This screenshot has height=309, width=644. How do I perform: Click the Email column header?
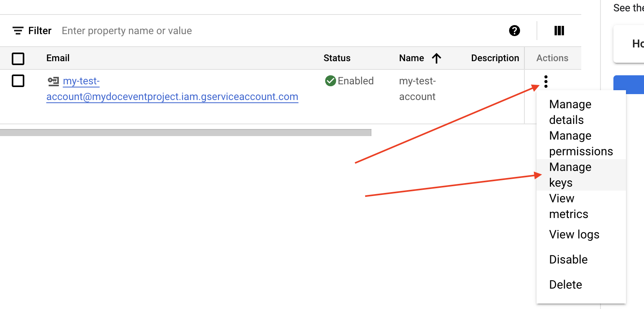coord(58,58)
